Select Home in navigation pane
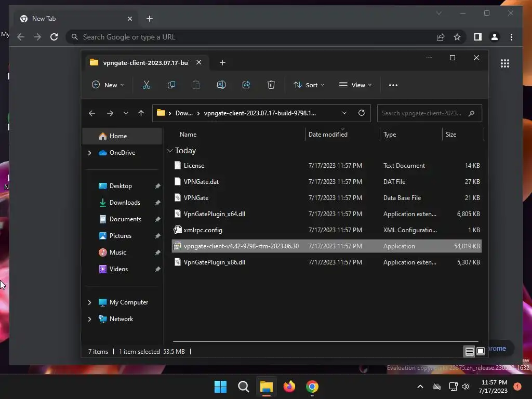The width and height of the screenshot is (532, 399). (122, 136)
